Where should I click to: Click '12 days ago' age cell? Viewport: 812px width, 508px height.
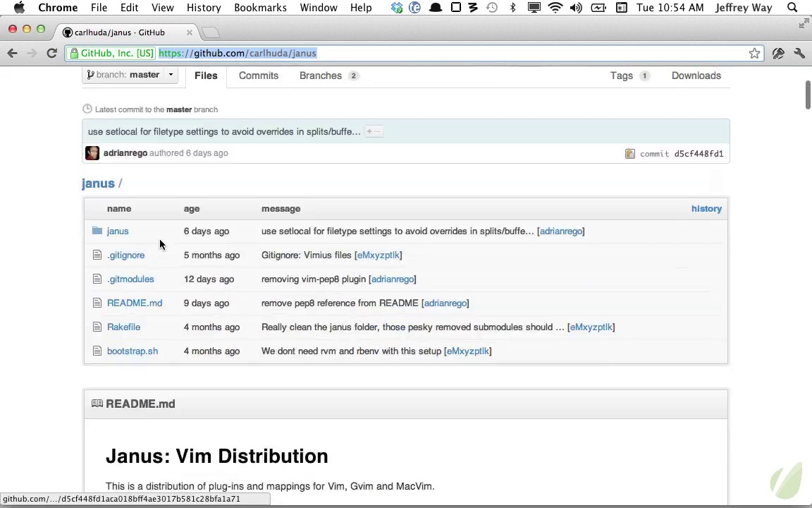(209, 279)
